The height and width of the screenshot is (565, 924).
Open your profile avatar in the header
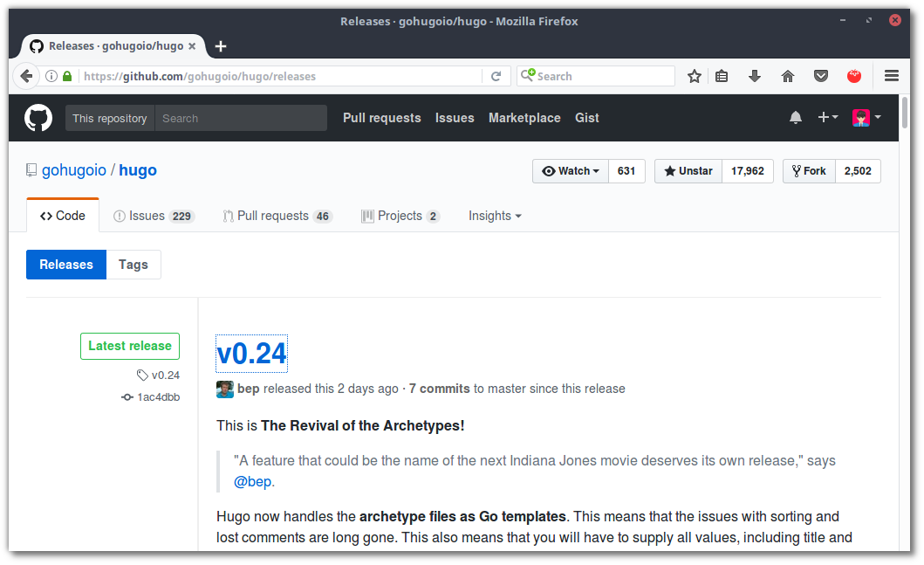click(x=859, y=117)
